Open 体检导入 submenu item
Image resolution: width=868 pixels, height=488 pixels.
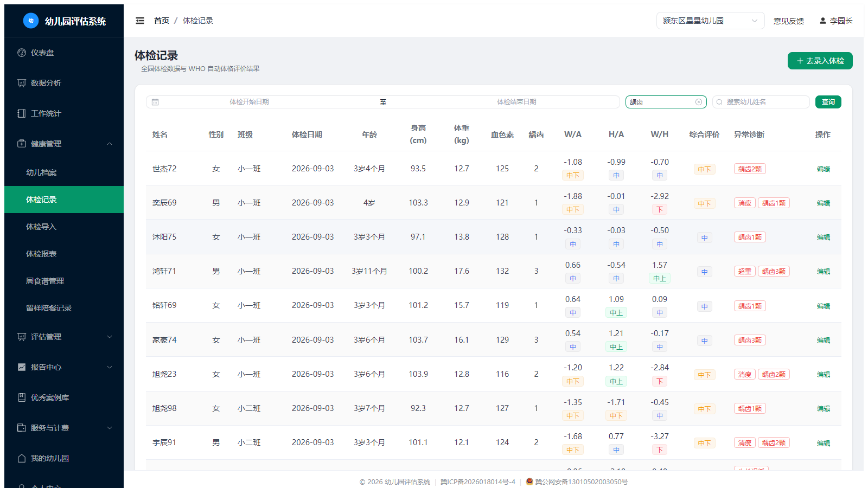click(x=64, y=227)
